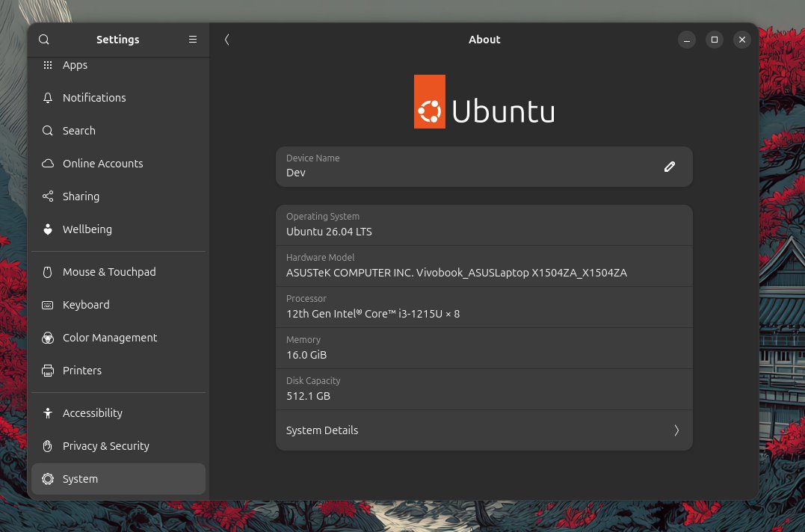Screen dimensions: 805x532
Task: Click the Hardware Model value text
Action: (457, 273)
